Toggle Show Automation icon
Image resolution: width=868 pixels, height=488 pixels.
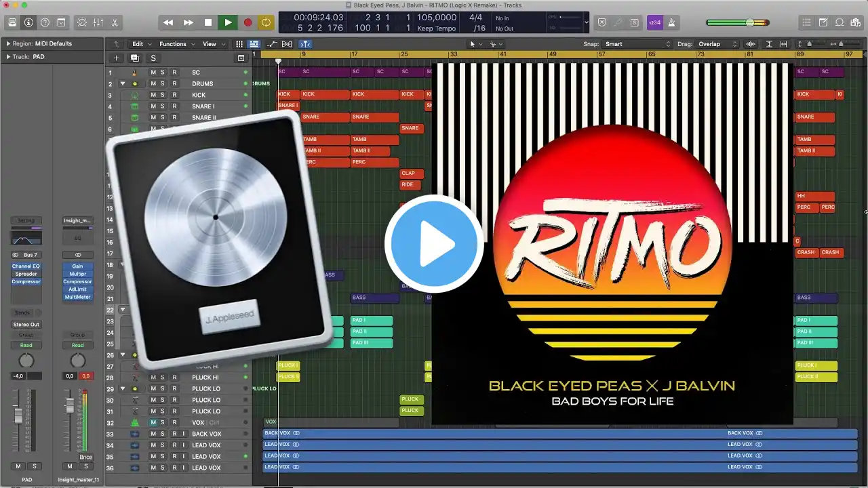coord(272,44)
